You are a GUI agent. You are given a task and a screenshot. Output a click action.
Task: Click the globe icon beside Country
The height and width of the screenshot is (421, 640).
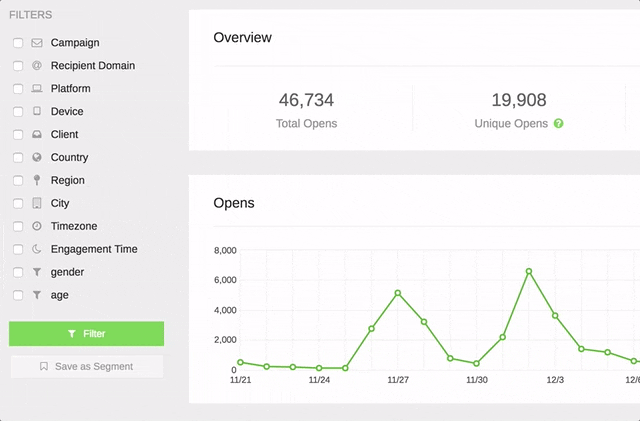[x=37, y=157]
